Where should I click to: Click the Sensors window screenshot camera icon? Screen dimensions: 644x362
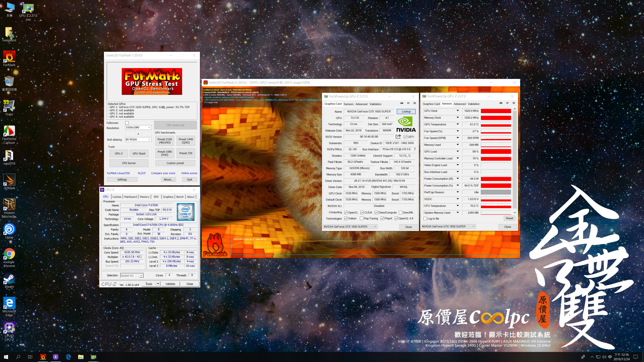(x=501, y=103)
